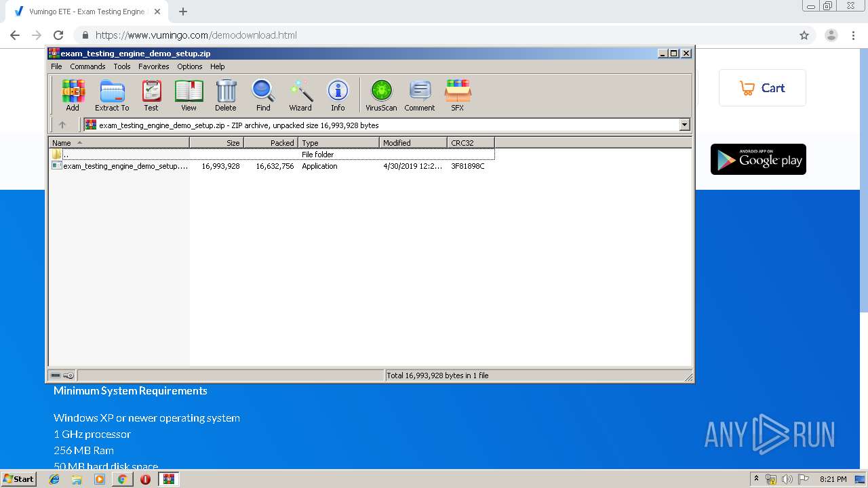Bookmark this page with star icon

804,35
